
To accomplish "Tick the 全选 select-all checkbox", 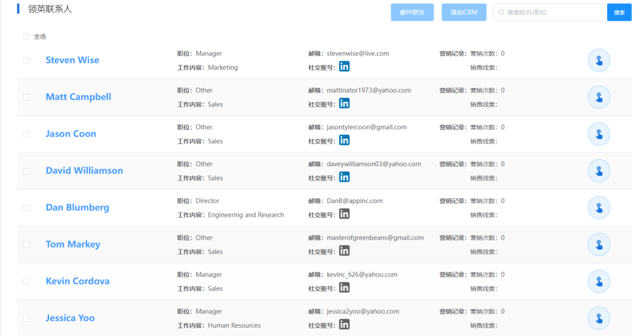I will click(x=26, y=36).
